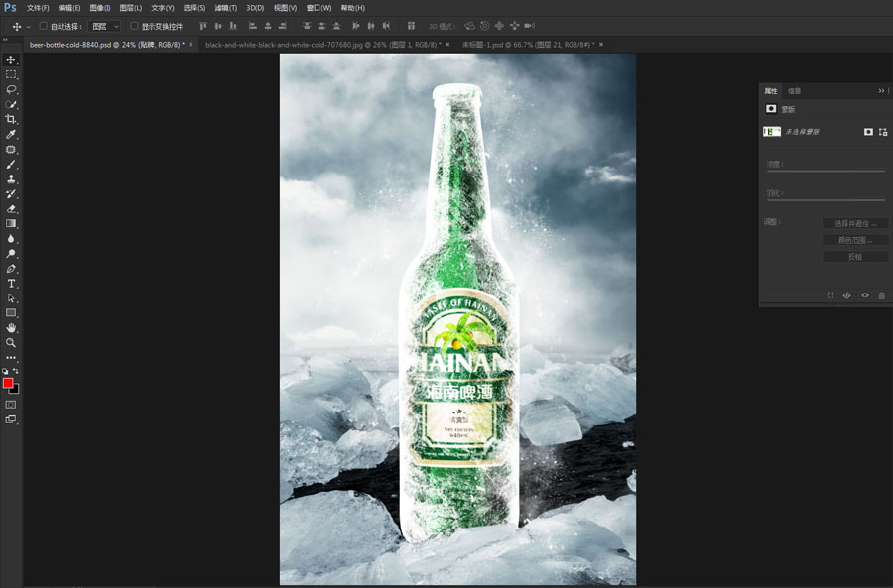The image size is (893, 588).
Task: Click the 颜色范围... button
Action: click(854, 240)
